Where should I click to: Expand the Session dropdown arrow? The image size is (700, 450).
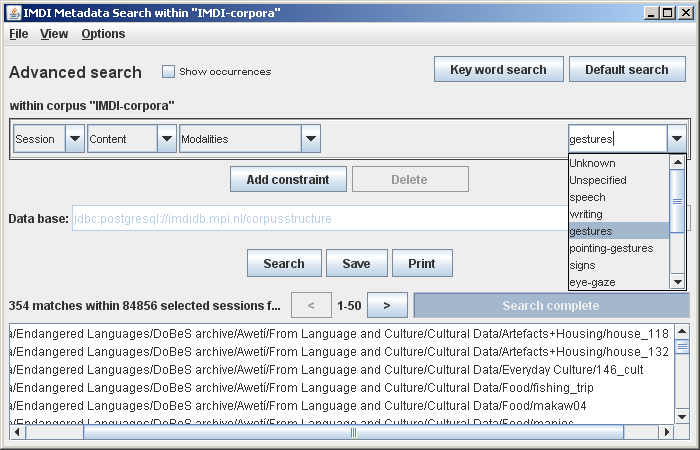pos(75,139)
